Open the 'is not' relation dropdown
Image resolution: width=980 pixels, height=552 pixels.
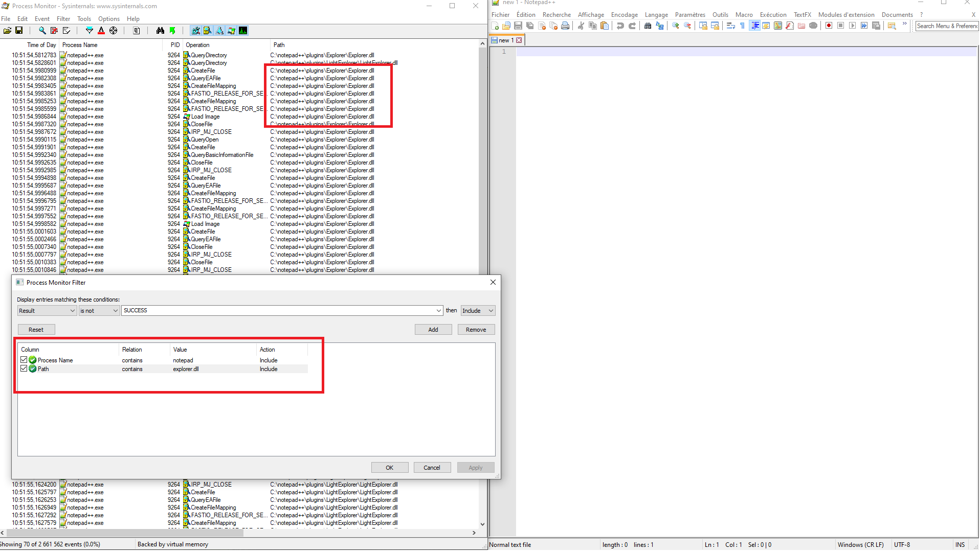pyautogui.click(x=99, y=311)
